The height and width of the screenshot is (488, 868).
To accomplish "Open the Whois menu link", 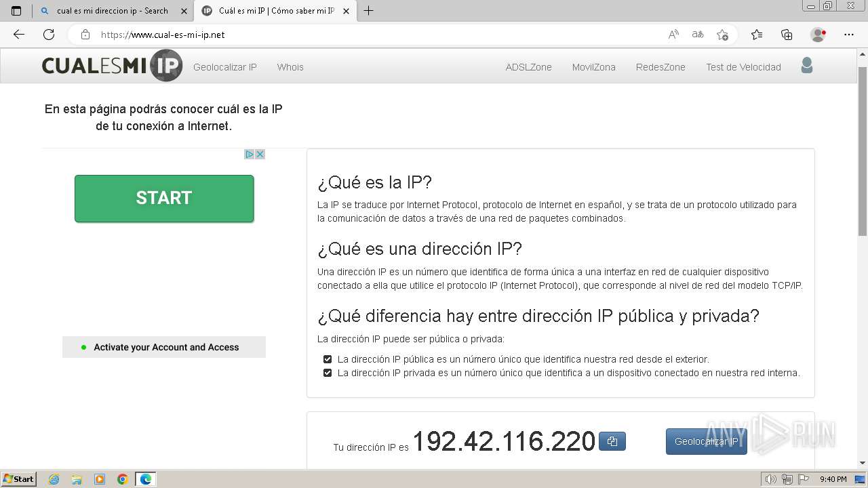I will 290,67.
